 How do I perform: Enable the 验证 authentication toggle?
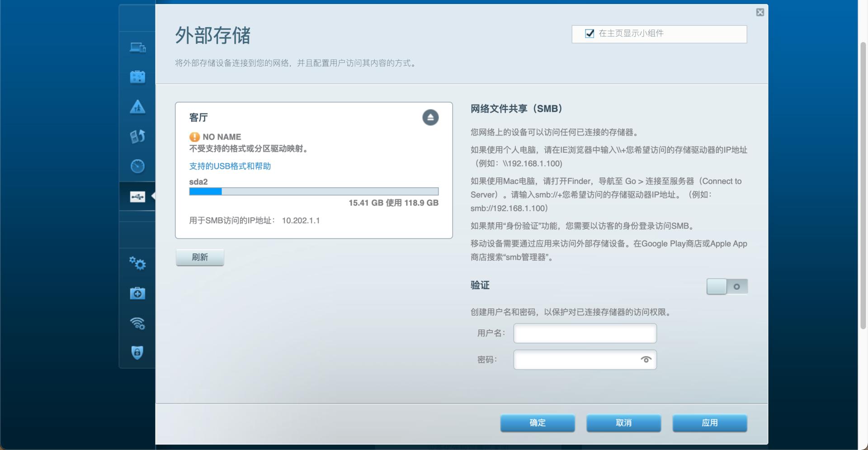pyautogui.click(x=727, y=286)
